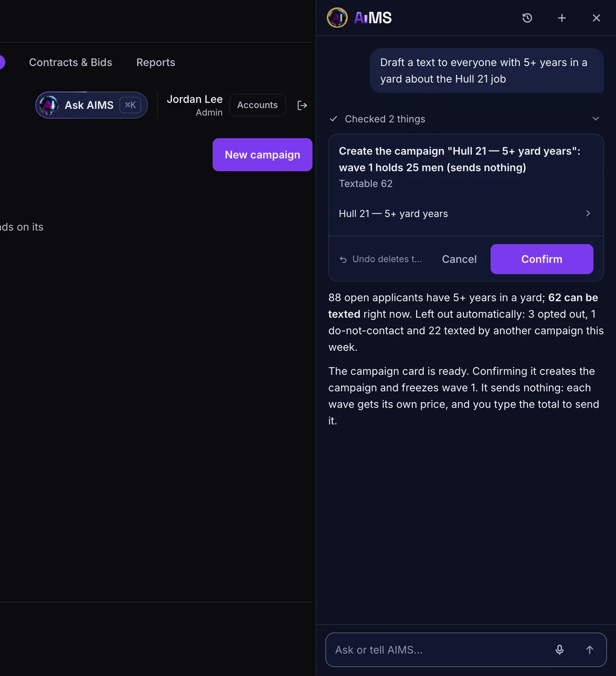Viewport: 616px width, 676px height.
Task: Click the microphone voice input icon
Action: (x=559, y=650)
